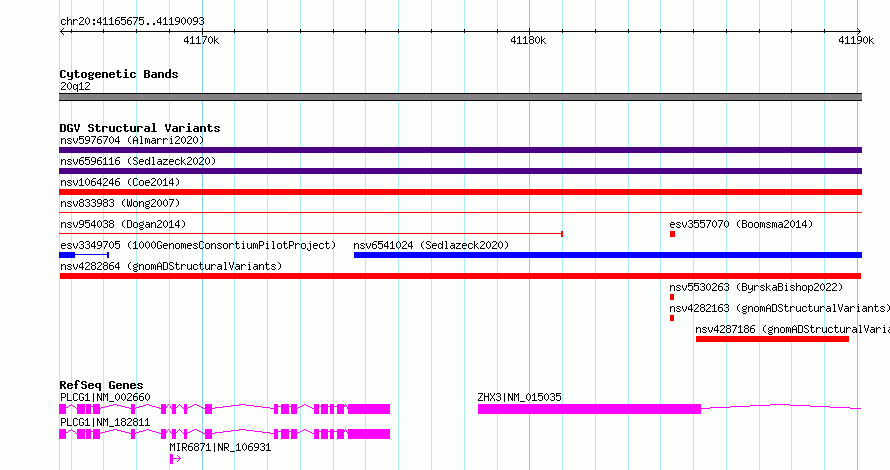Click the 41170k ruler tick label

(x=201, y=40)
